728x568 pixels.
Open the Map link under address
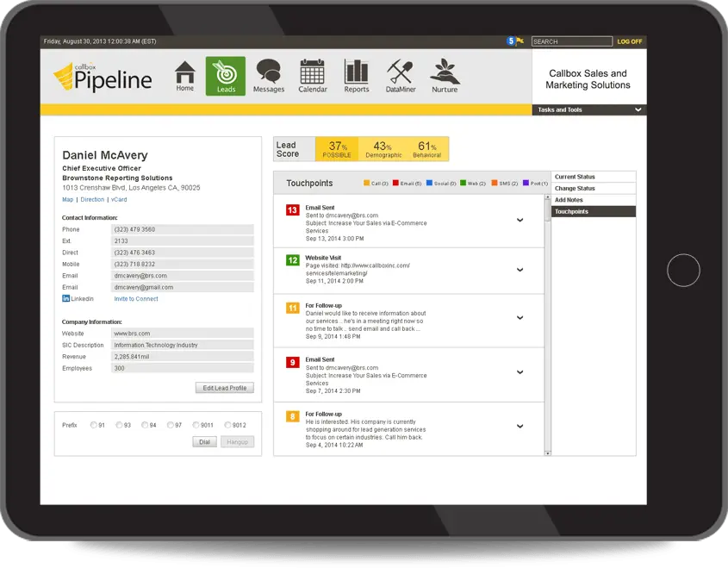(68, 200)
